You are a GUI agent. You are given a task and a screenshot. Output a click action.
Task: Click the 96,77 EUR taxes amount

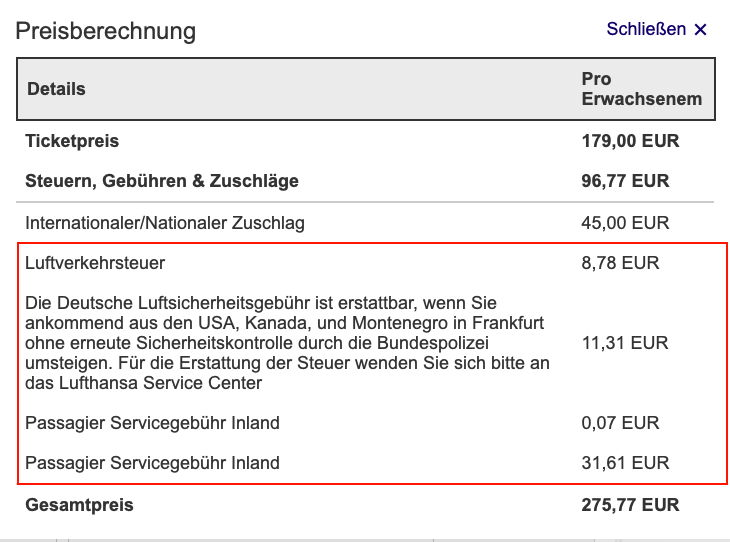625,181
